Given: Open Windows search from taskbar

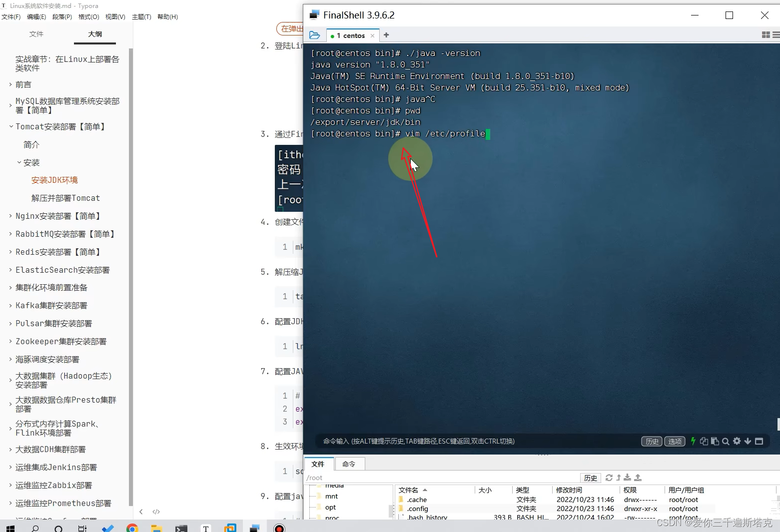Looking at the screenshot, I should point(35,528).
